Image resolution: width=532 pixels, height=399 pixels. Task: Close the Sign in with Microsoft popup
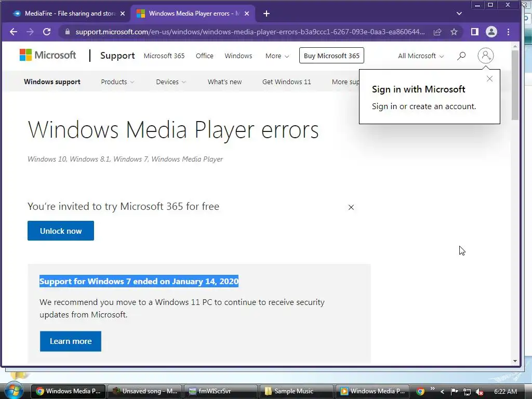pyautogui.click(x=489, y=79)
